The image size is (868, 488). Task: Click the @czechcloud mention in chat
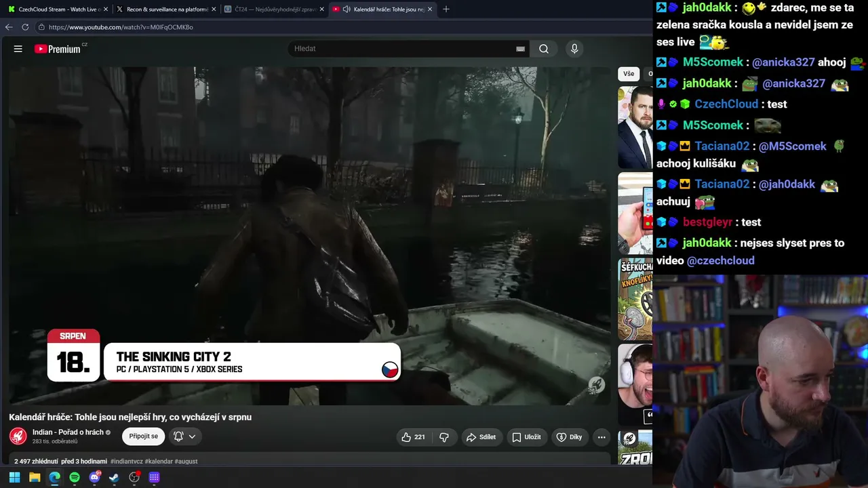pos(721,260)
